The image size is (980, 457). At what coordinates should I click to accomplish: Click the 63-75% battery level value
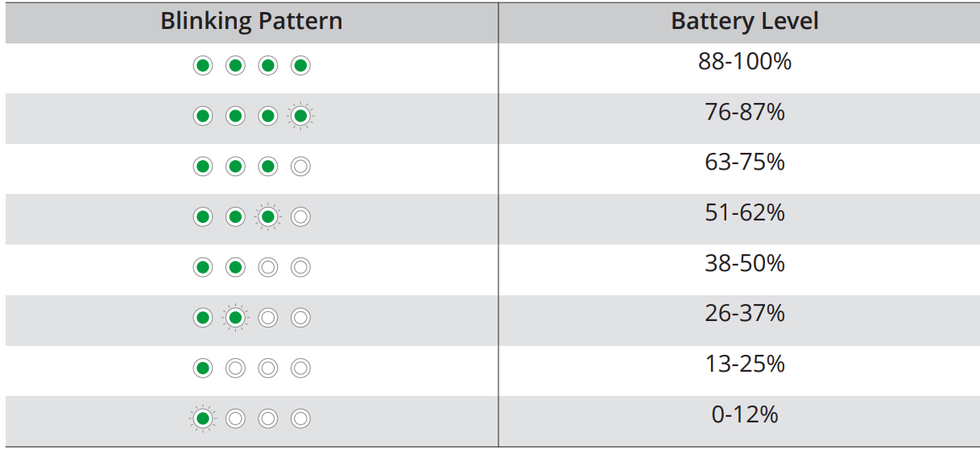(x=744, y=163)
